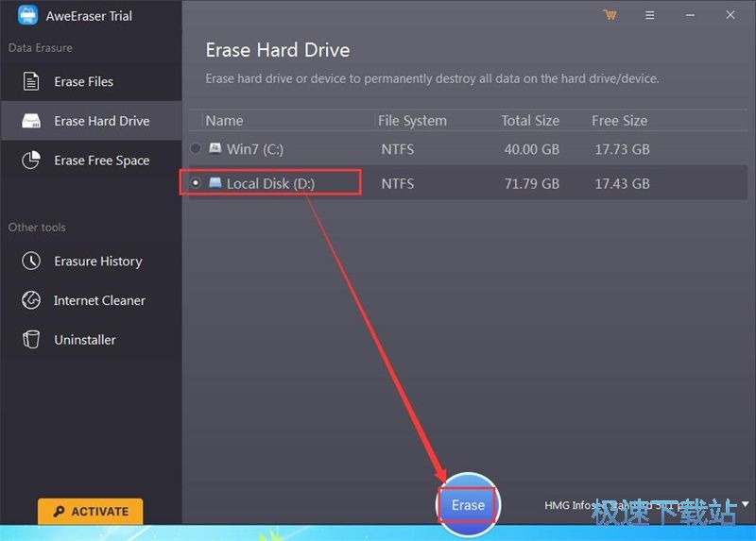Click NTFS in the Win7 (C:) row

pyautogui.click(x=397, y=149)
